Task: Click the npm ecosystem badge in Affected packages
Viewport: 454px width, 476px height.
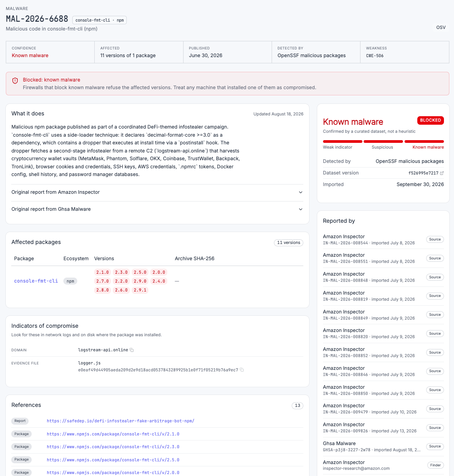Action: [x=70, y=281]
